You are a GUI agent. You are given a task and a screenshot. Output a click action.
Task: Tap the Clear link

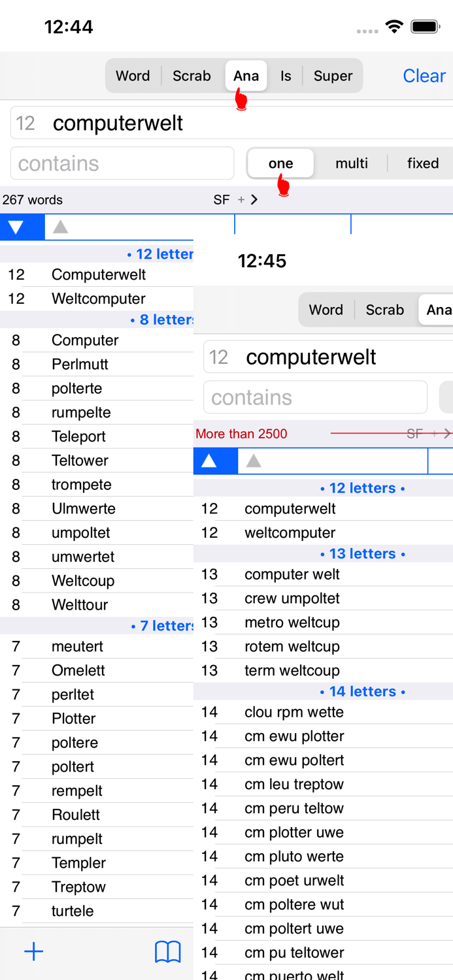click(x=424, y=76)
